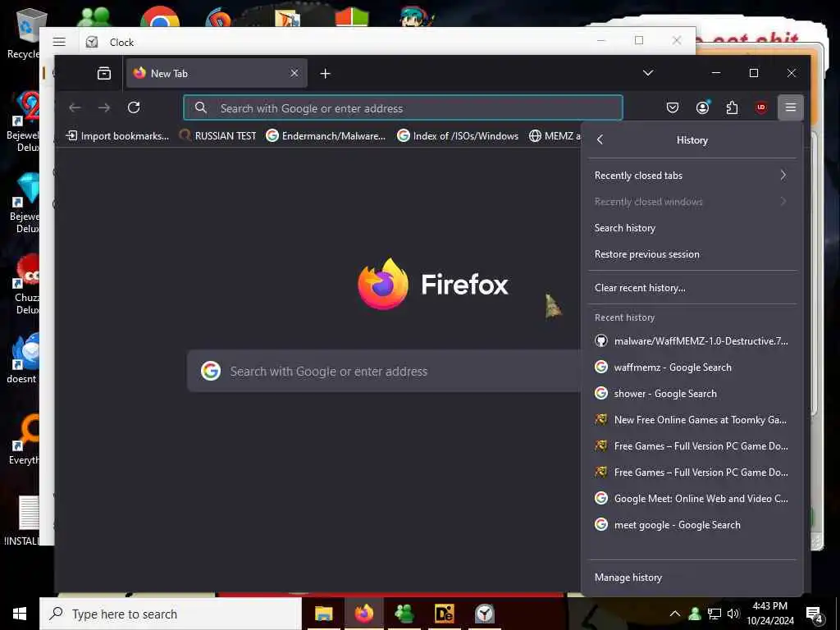Image resolution: width=840 pixels, height=630 pixels.
Task: Select Clear recent history…
Action: (692, 288)
